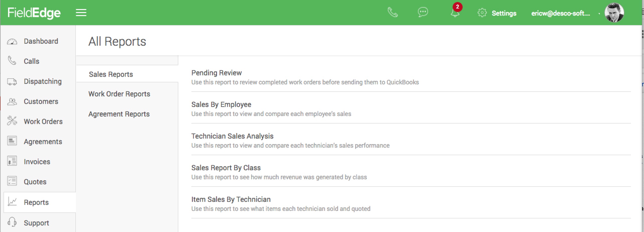644x232 pixels.
Task: Click the hamburger menu icon
Action: (x=81, y=13)
